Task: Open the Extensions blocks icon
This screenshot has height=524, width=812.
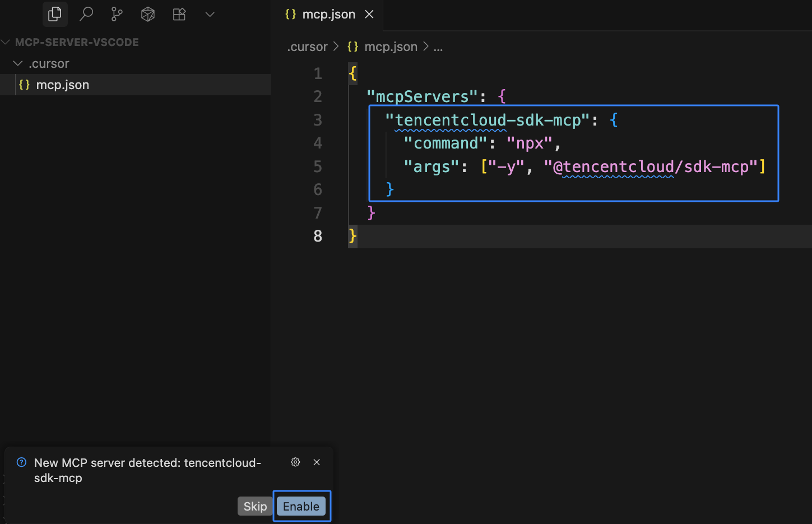Action: coord(179,14)
